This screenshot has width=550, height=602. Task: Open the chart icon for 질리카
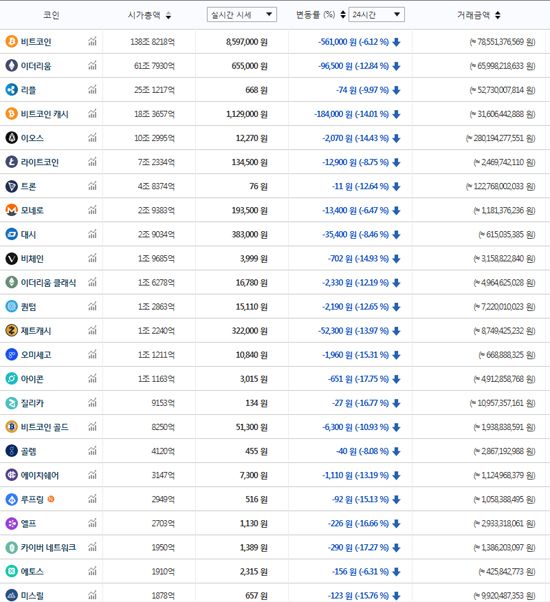[92, 403]
